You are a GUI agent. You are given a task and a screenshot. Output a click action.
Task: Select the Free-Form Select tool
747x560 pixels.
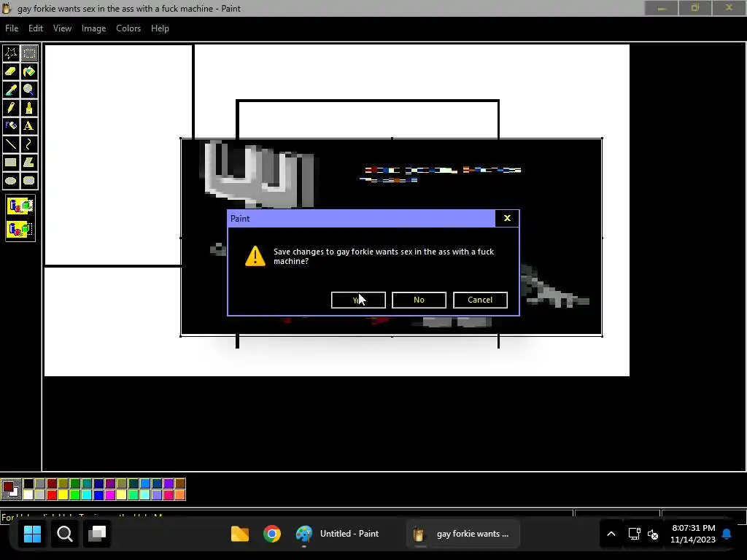[11, 52]
